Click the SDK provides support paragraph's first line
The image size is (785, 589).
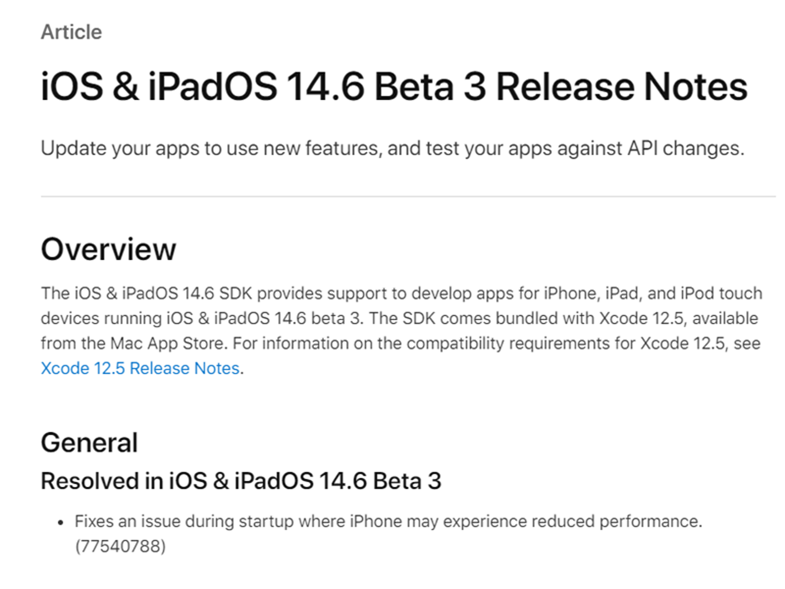coord(402,293)
